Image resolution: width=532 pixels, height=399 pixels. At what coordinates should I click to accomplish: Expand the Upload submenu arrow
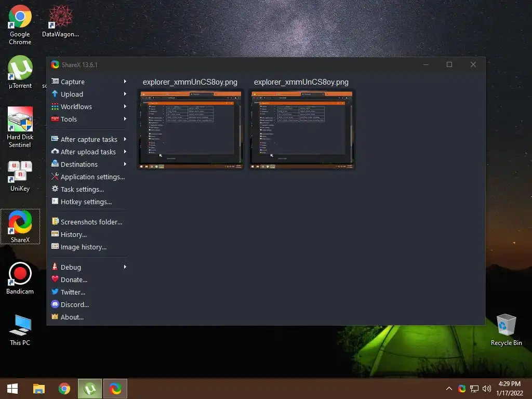[x=125, y=94]
